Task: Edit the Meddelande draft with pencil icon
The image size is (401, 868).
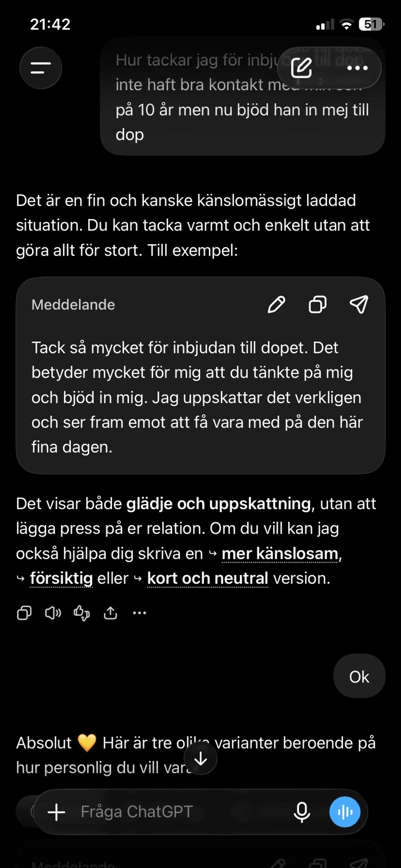Action: click(276, 305)
